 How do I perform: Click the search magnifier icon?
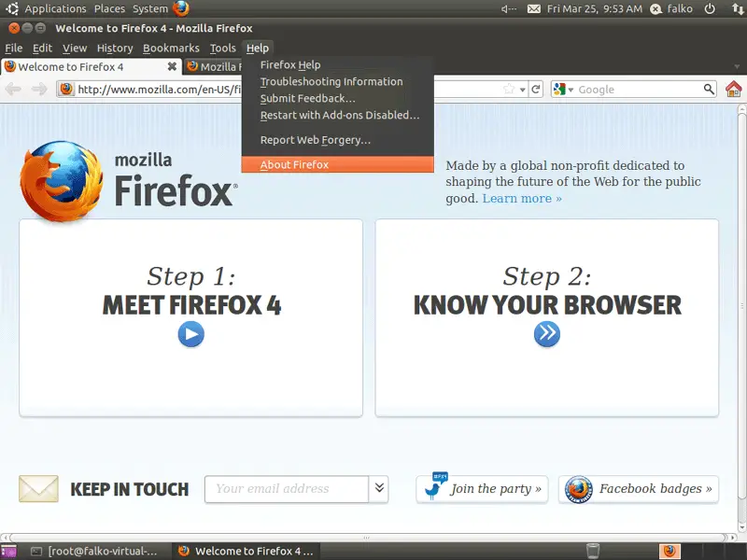point(709,89)
